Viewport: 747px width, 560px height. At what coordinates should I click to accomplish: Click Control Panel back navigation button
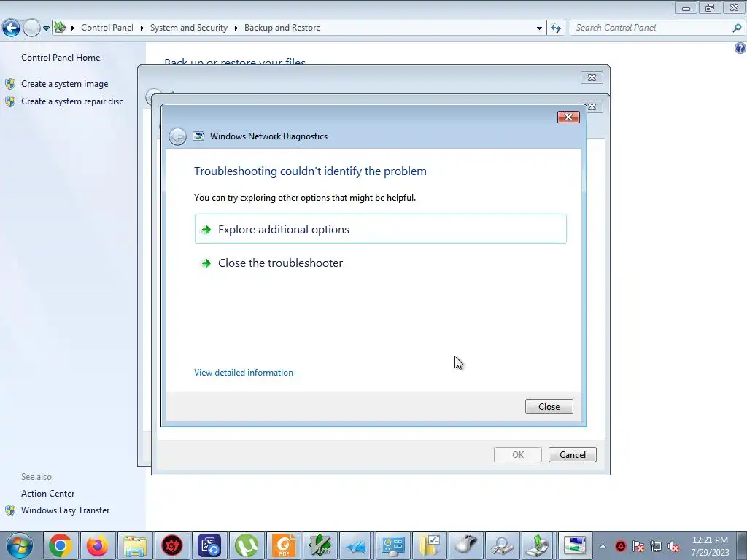12,28
